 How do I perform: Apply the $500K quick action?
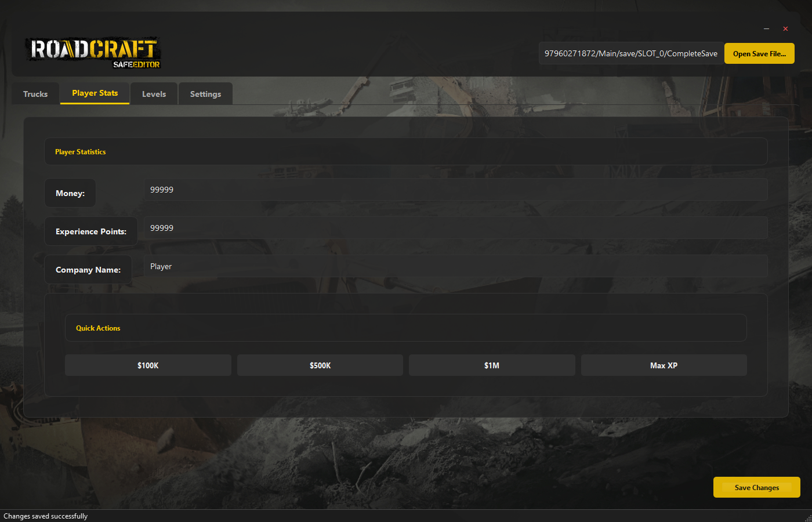click(x=320, y=365)
